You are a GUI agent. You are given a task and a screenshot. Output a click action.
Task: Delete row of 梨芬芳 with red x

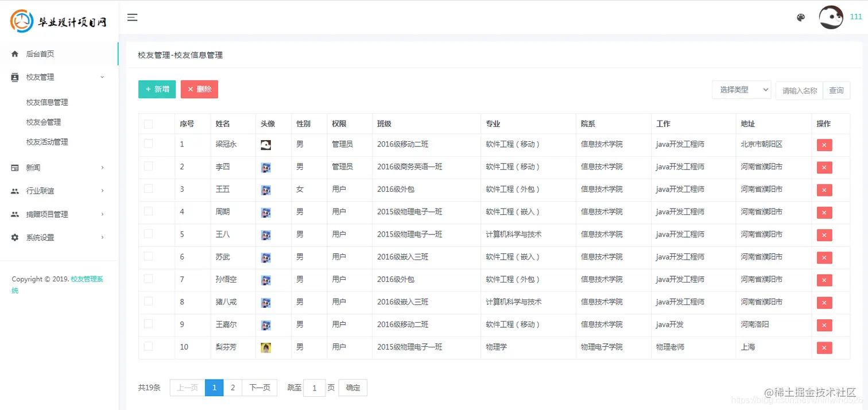click(824, 348)
